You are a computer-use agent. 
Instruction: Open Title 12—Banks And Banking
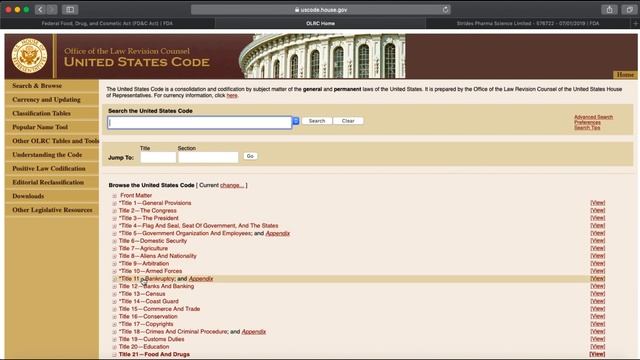(156, 286)
